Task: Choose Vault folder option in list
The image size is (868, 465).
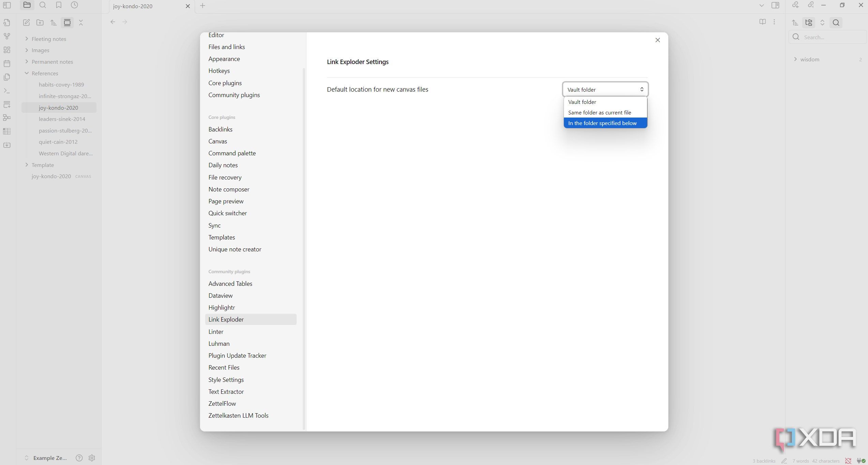Action: click(605, 102)
